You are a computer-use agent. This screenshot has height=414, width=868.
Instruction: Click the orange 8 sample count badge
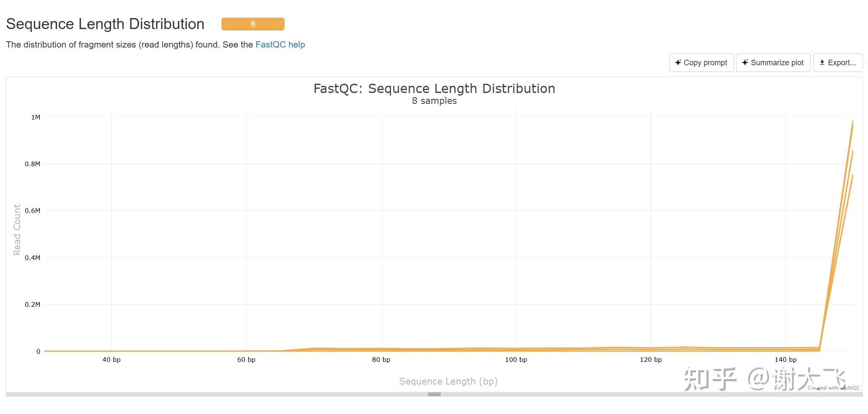pyautogui.click(x=253, y=24)
